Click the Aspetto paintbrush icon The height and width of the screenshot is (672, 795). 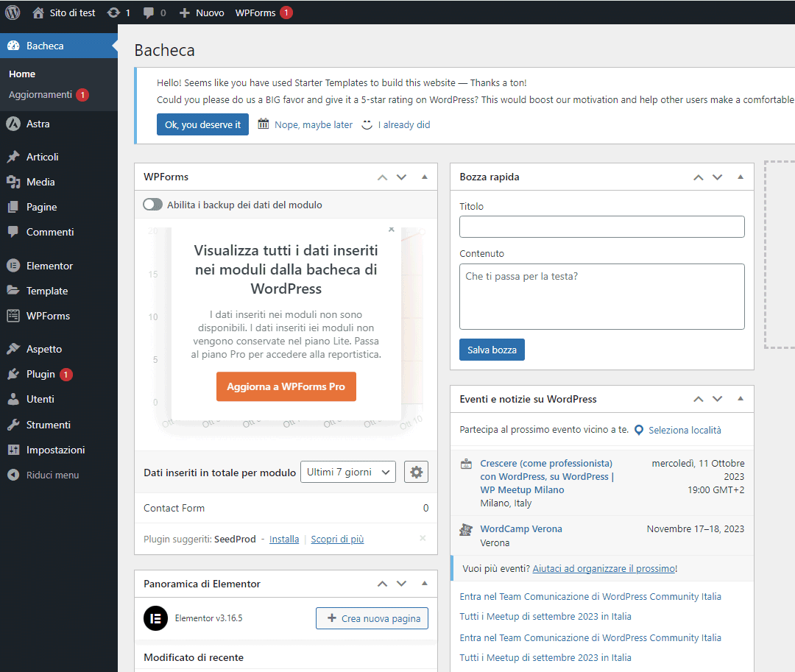[13, 349]
